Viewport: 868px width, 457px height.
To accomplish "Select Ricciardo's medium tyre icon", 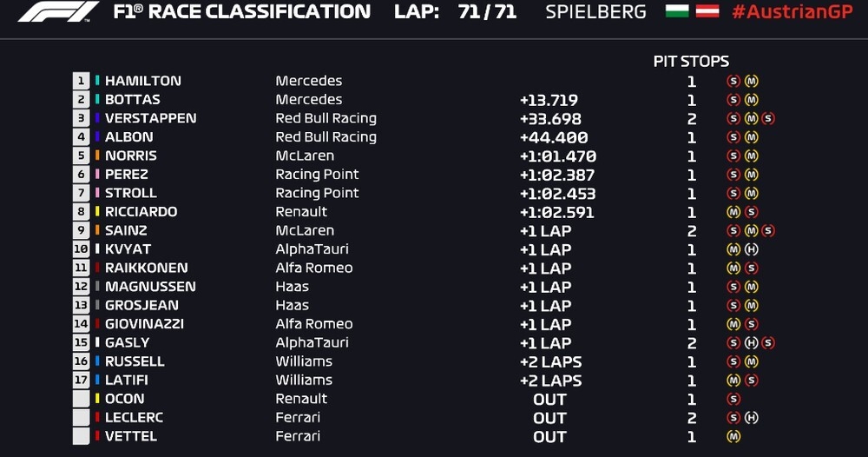I will [733, 212].
